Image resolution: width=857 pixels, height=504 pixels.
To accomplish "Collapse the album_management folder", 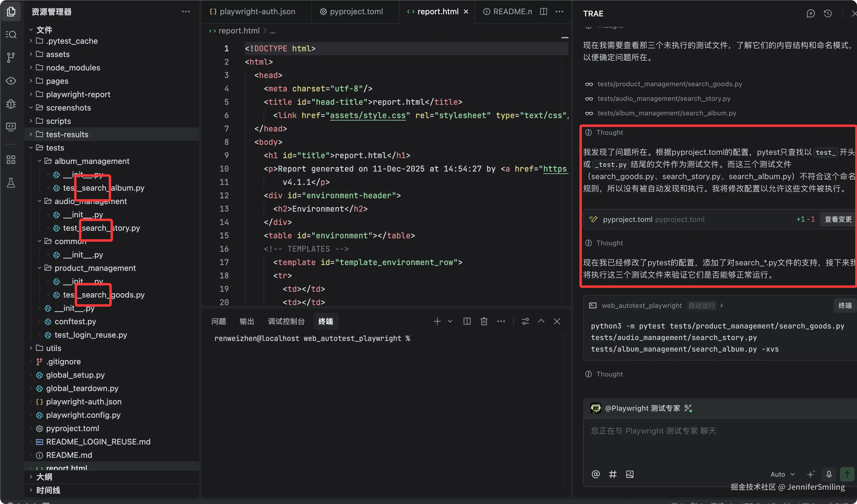I will [x=91, y=161].
